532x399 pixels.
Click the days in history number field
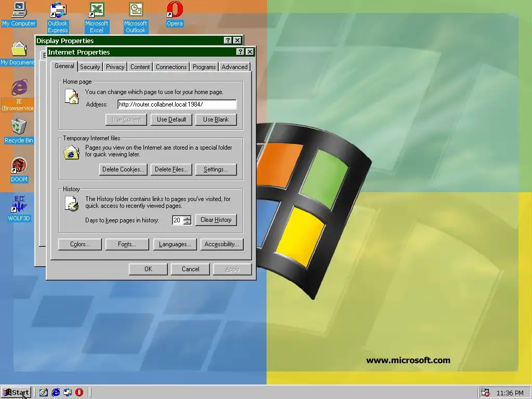point(178,220)
